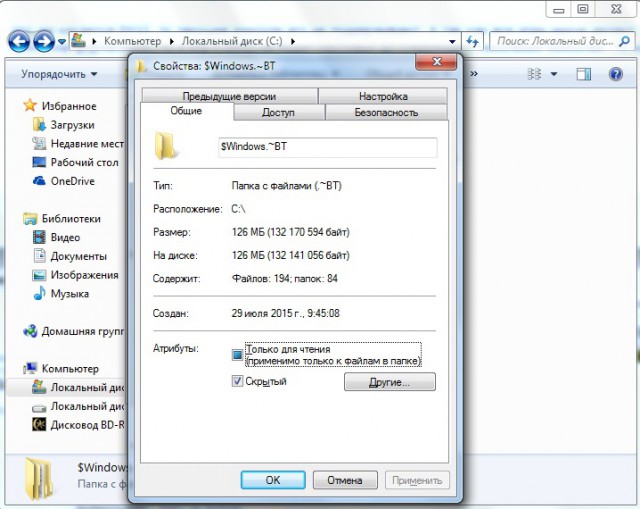Click the Загрузки folder icon
Image resolution: width=640 pixels, height=509 pixels.
click(39, 124)
